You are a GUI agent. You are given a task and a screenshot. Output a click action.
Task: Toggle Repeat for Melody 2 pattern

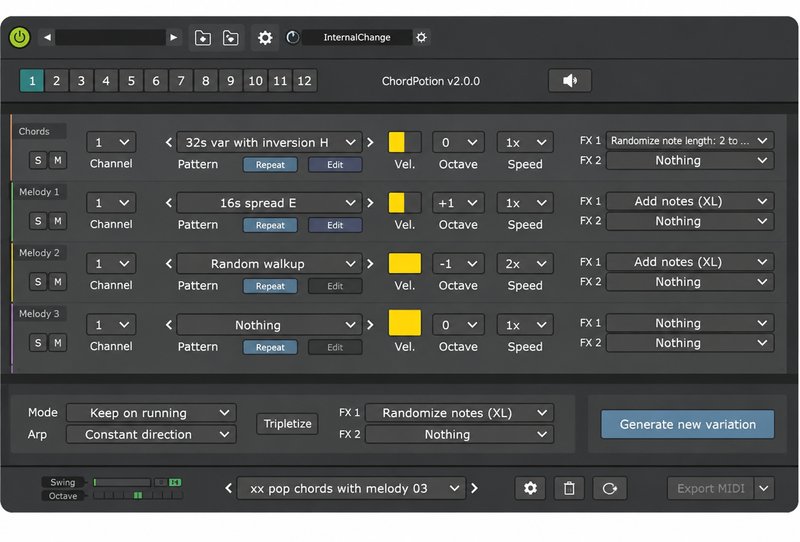pyautogui.click(x=270, y=286)
